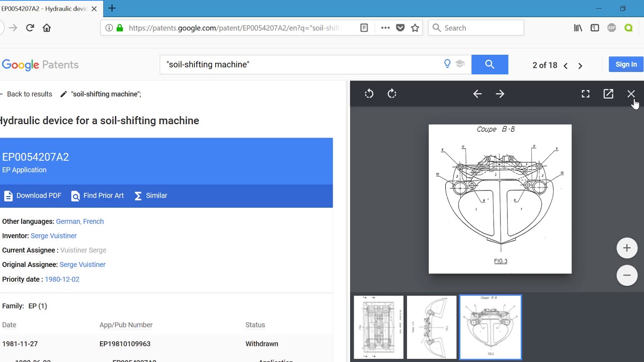This screenshot has width=644, height=362.
Task: Click priority date 1980-12-02
Action: coord(62,279)
